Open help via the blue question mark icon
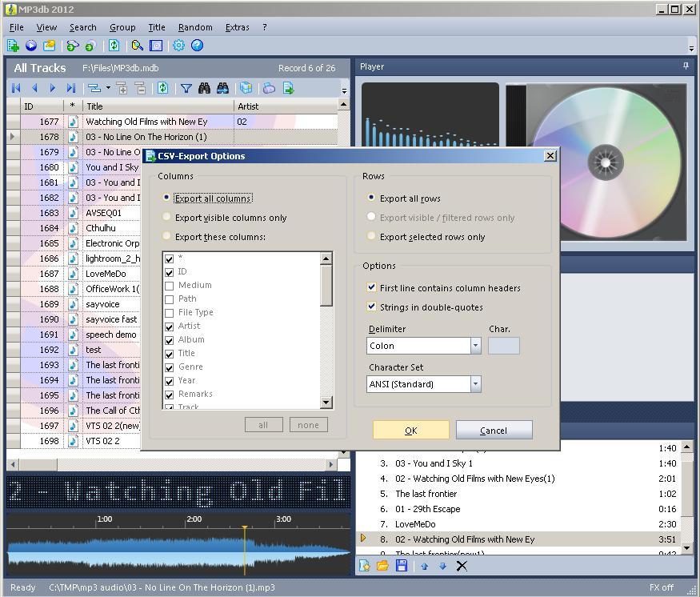700x597 pixels. [x=197, y=46]
